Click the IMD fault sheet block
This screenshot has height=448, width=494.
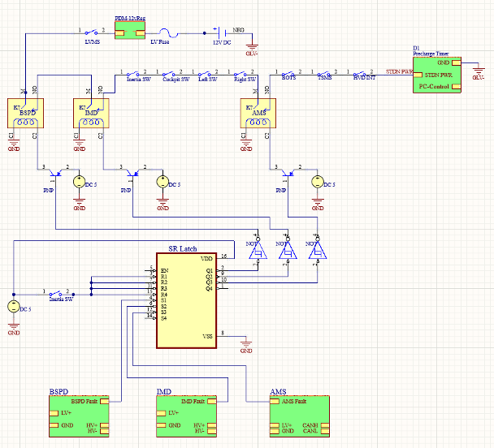tap(193, 415)
